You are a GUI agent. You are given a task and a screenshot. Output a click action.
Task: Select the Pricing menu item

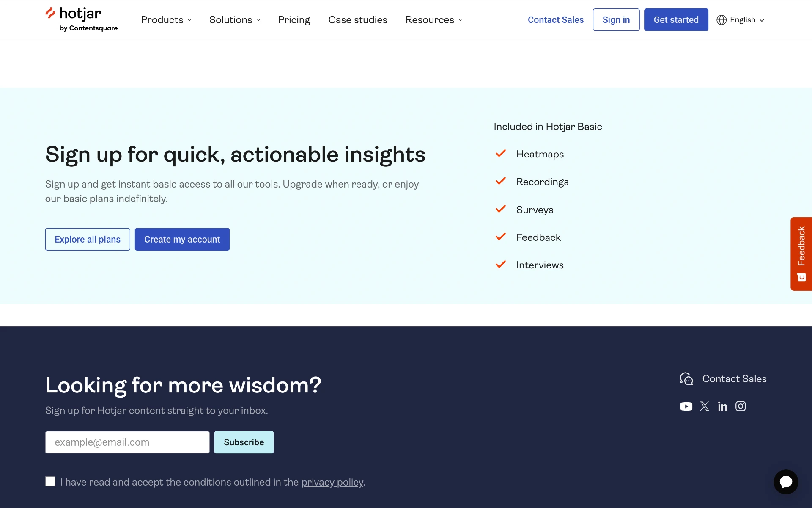294,20
